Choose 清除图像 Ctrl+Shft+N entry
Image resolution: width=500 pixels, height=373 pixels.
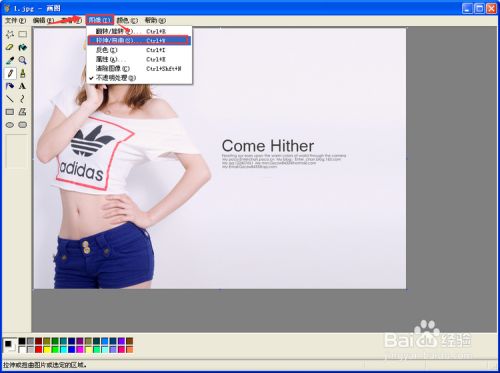point(139,69)
